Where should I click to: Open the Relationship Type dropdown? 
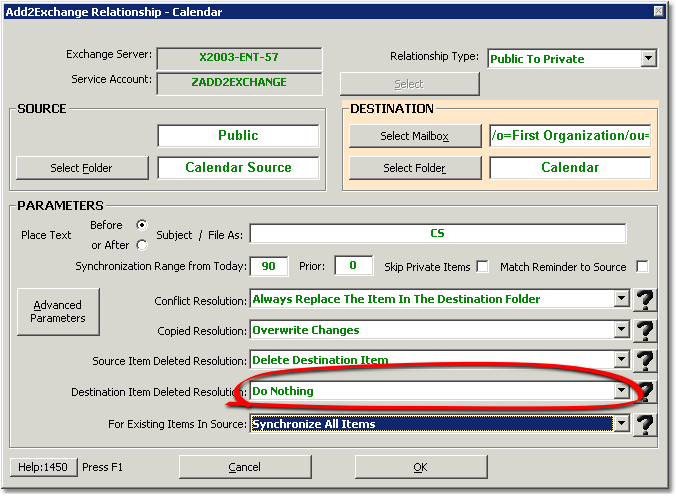pos(648,58)
